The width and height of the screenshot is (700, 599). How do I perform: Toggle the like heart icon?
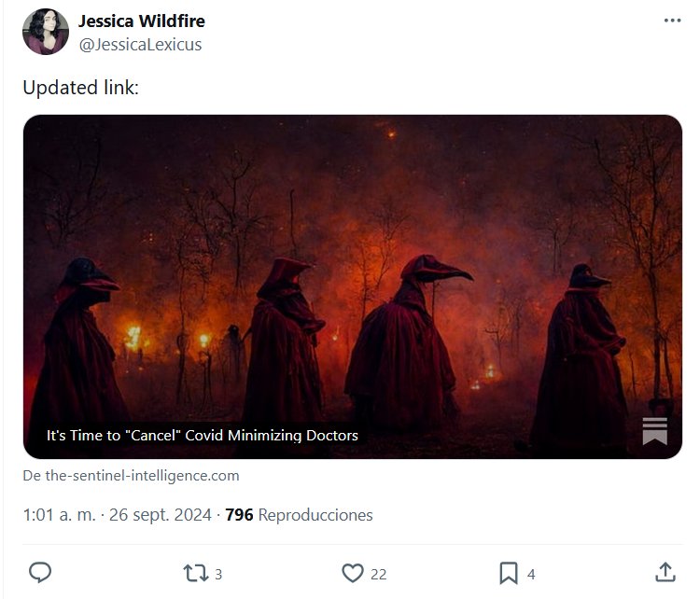(x=351, y=573)
